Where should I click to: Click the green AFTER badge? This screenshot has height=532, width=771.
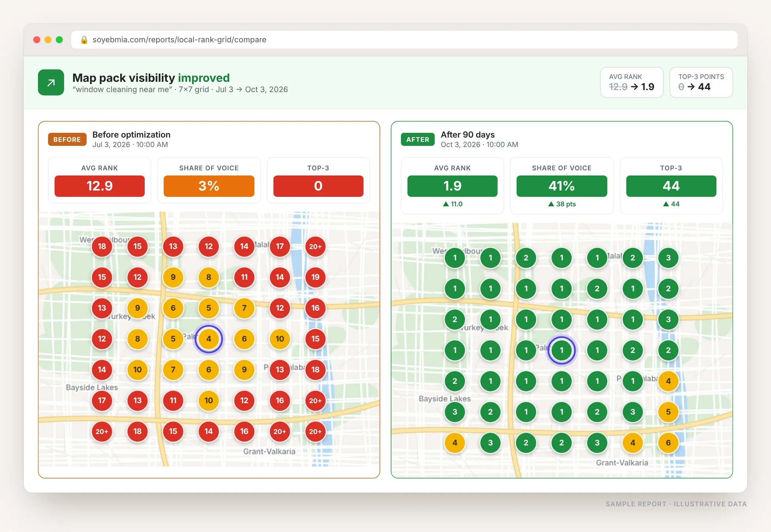tap(418, 140)
